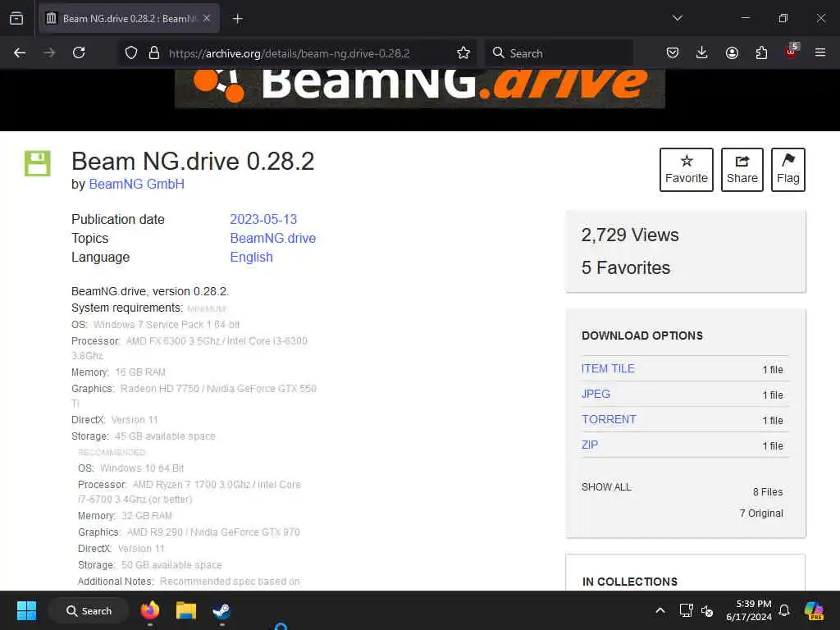Expand the hidden system tray icons chevron
840x630 pixels.
click(660, 610)
